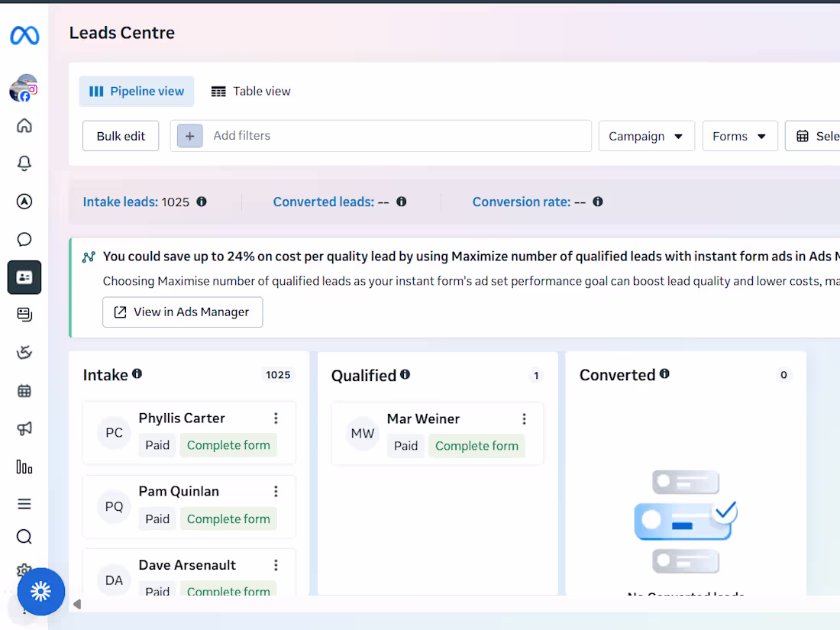Screen dimensions: 840x630
Task: Click View in Ads Manager button
Action: click(x=183, y=312)
